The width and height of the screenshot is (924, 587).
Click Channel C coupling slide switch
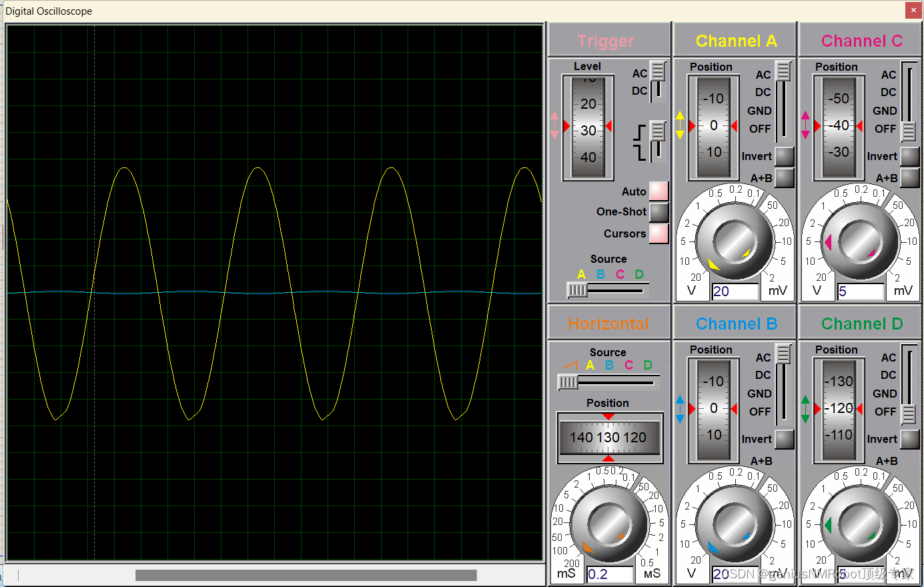click(909, 101)
